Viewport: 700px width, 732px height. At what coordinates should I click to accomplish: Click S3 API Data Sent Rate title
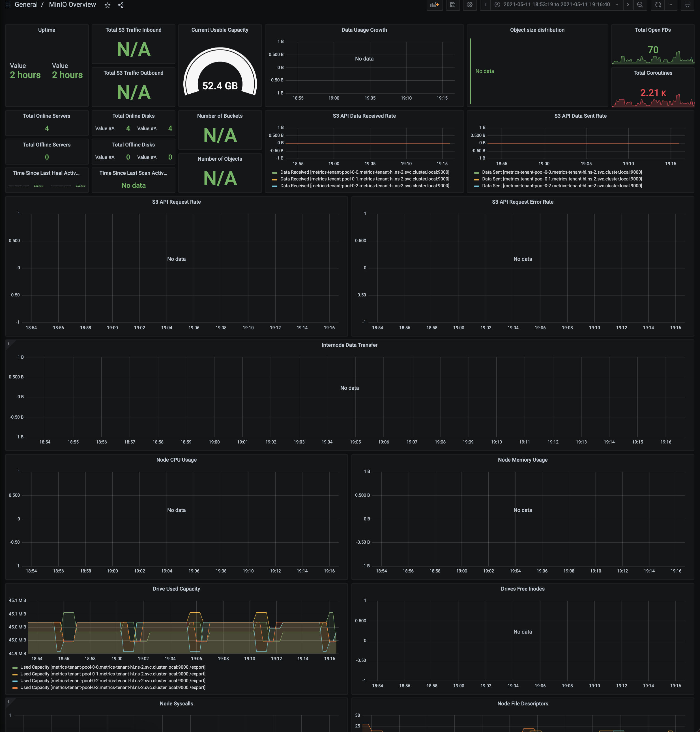(x=580, y=116)
